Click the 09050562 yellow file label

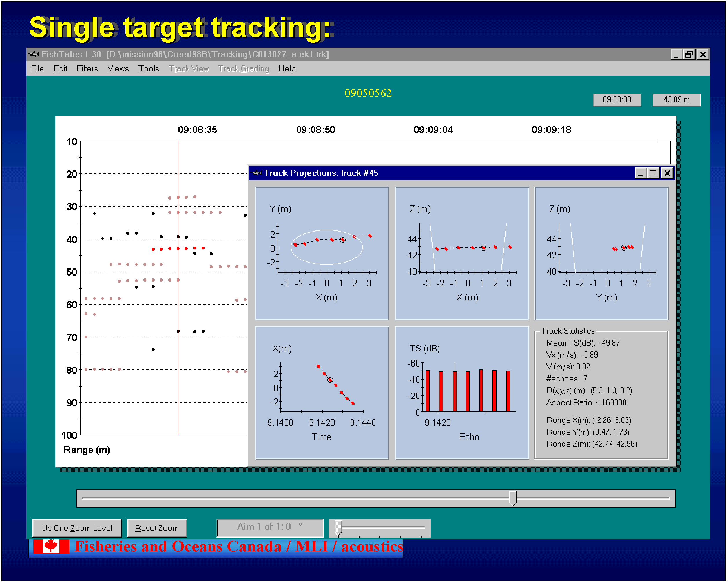(368, 93)
